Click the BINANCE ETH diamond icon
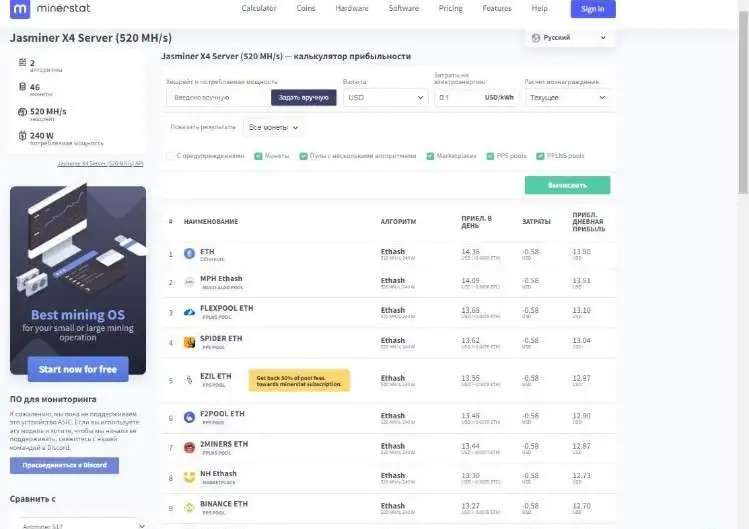The height and width of the screenshot is (529, 749). 190,507
